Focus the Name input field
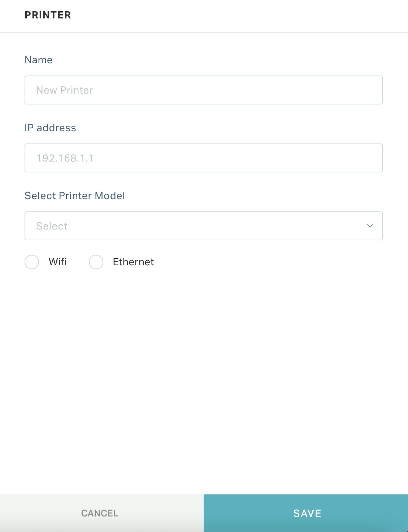This screenshot has height=532, width=408. pos(204,90)
